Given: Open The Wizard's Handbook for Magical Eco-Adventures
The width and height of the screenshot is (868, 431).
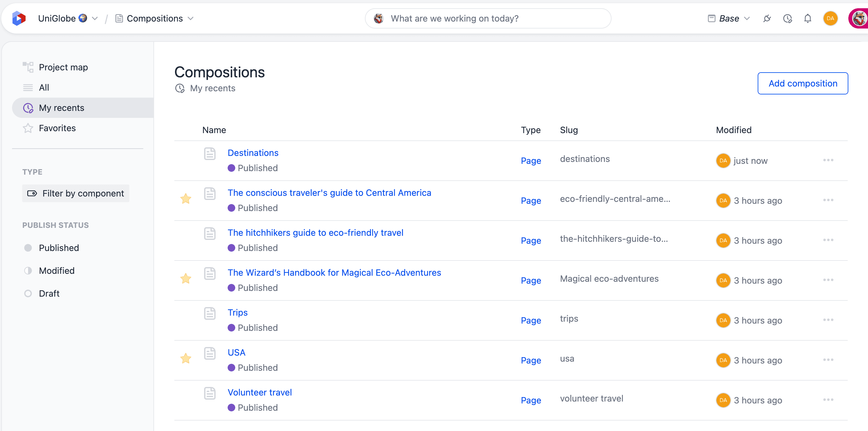Looking at the screenshot, I should [334, 273].
